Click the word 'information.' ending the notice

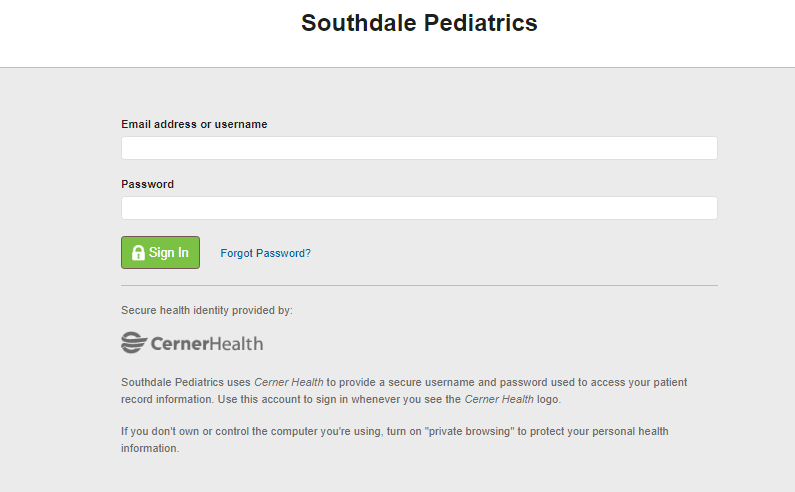pyautogui.click(x=150, y=448)
